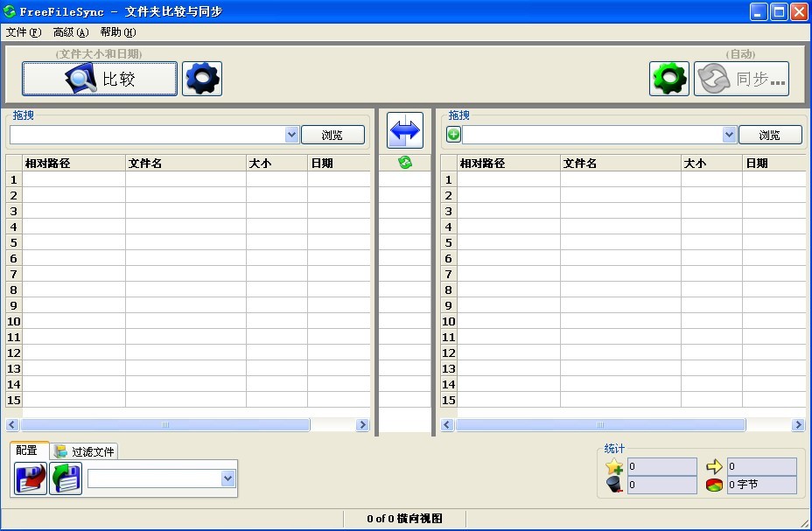The height and width of the screenshot is (531, 812).
Task: Open the configuration history dropdown
Action: click(x=228, y=479)
